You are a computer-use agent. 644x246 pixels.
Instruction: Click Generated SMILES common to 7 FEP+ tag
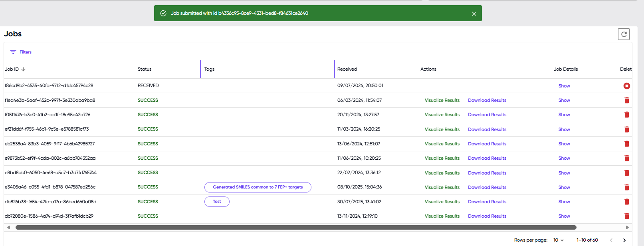[258, 187]
